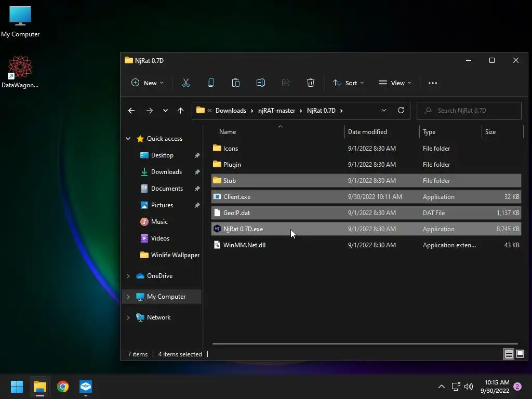Select DataWagon desktop shortcut
This screenshot has height=399, width=532.
point(20,72)
